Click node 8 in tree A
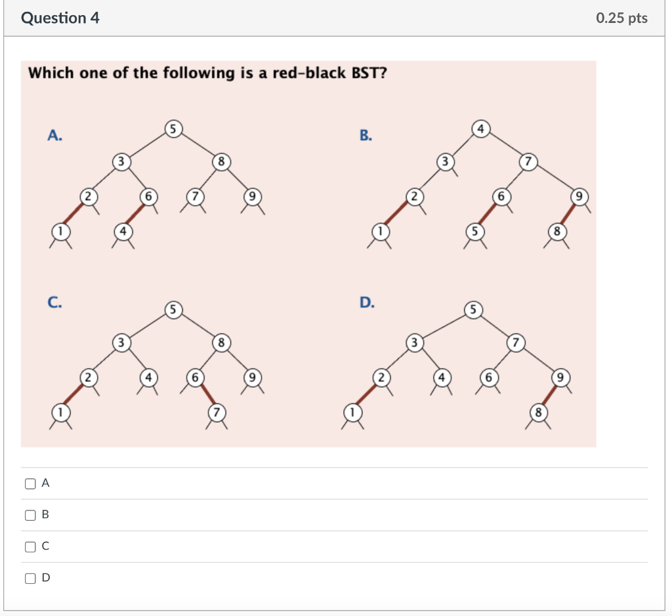The image size is (672, 616). pyautogui.click(x=222, y=161)
